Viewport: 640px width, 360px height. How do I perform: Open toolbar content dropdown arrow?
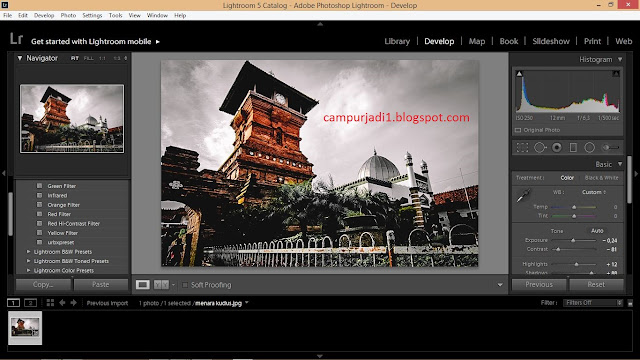tap(500, 285)
